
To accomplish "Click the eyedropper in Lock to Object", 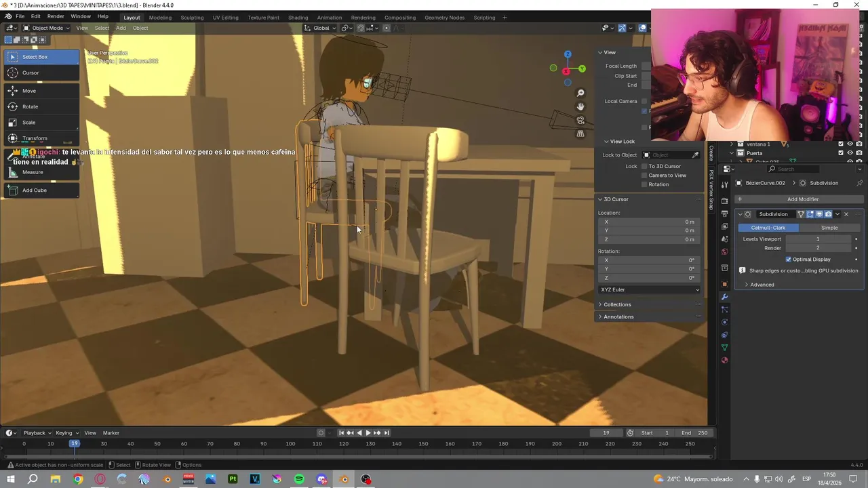I will [x=695, y=155].
